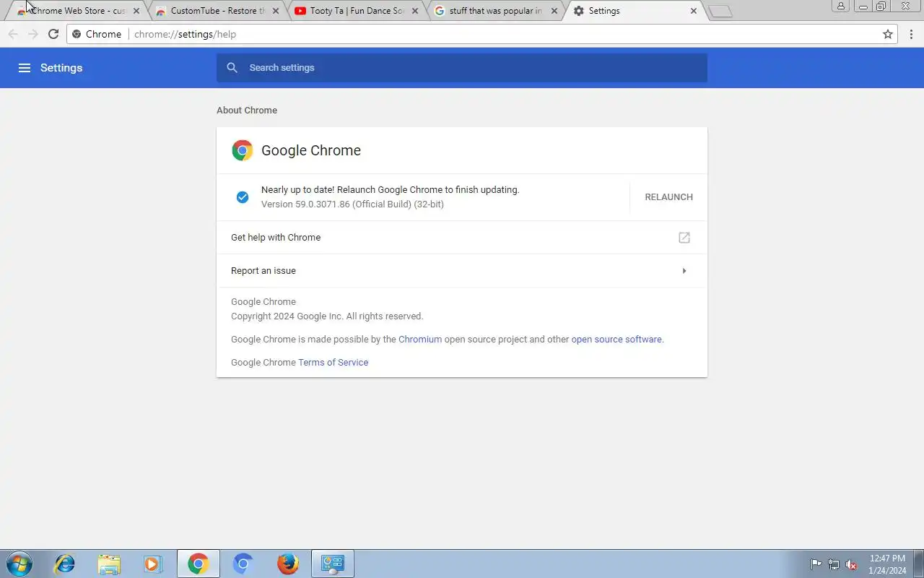
Task: Click the muted volume tray icon
Action: click(852, 564)
